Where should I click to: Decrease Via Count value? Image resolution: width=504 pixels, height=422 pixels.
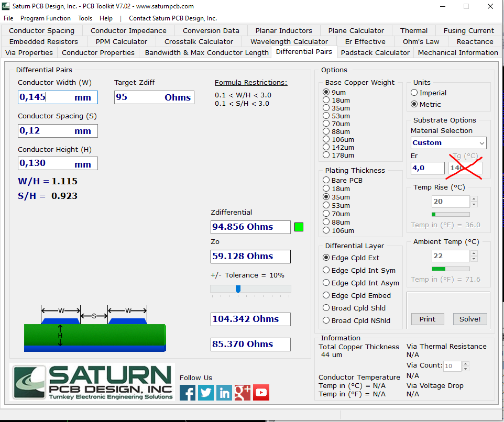(465, 369)
